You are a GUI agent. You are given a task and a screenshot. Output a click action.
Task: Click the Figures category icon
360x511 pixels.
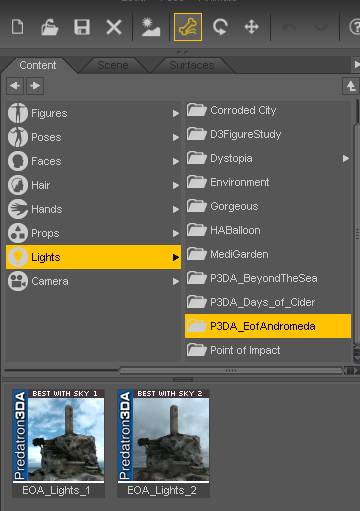[18, 113]
